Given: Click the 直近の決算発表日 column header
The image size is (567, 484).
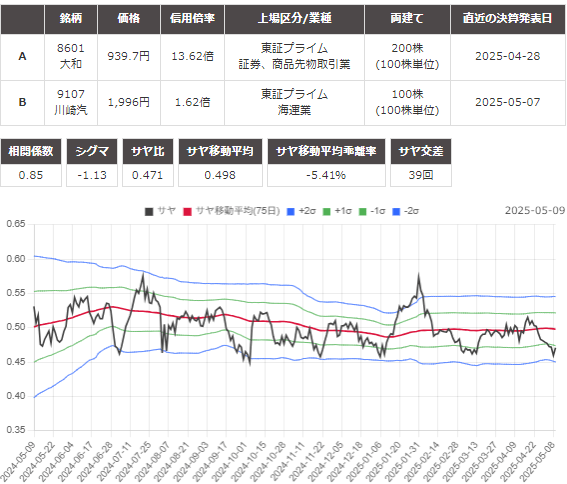Looking at the screenshot, I should 508,19.
